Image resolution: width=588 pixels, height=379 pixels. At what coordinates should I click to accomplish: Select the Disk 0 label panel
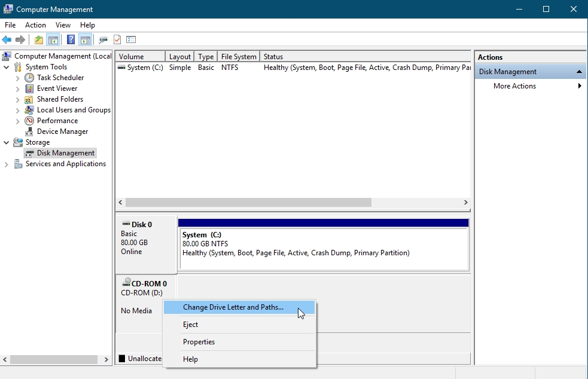[x=146, y=244]
